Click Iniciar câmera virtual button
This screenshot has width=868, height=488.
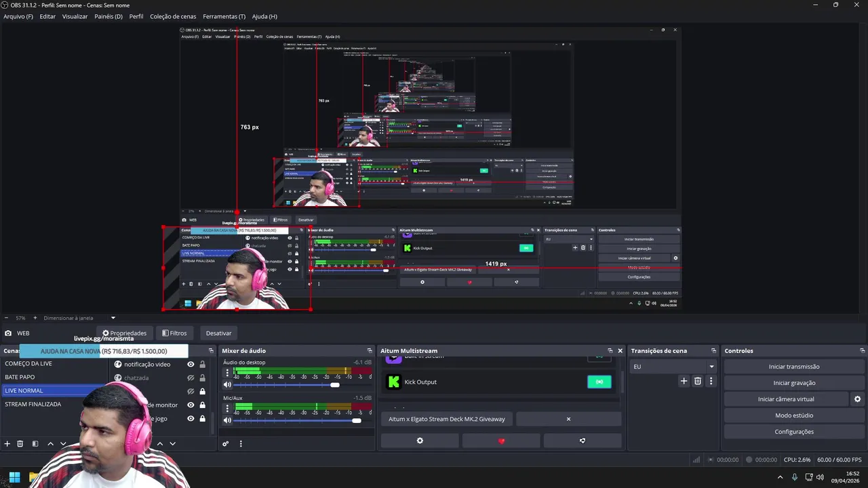coord(786,399)
